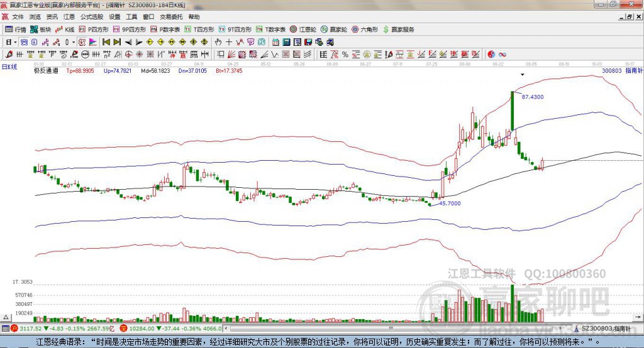
Task: Open the 江恩轮 Gann wheel
Action: tap(303, 30)
